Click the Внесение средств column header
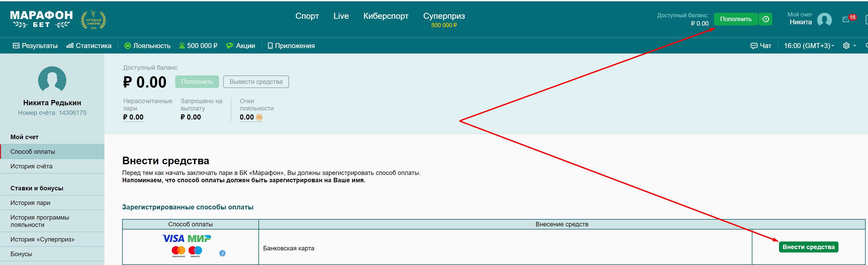 point(562,225)
